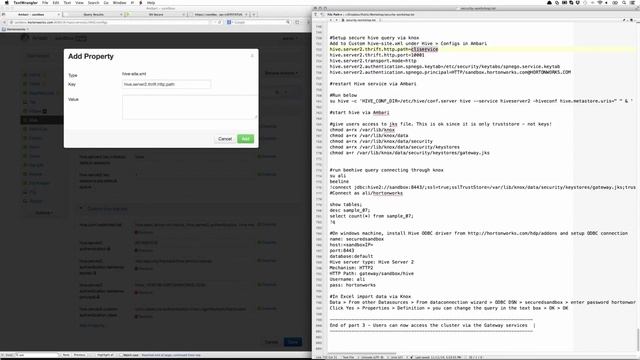Open the Hortonworks bookmark
The image size is (640, 360).
point(15,29)
